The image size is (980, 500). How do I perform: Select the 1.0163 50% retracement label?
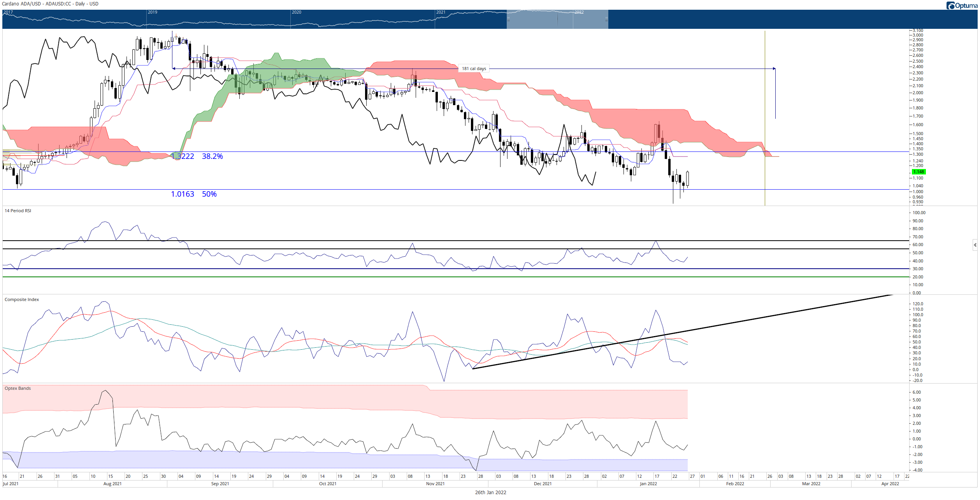194,194
